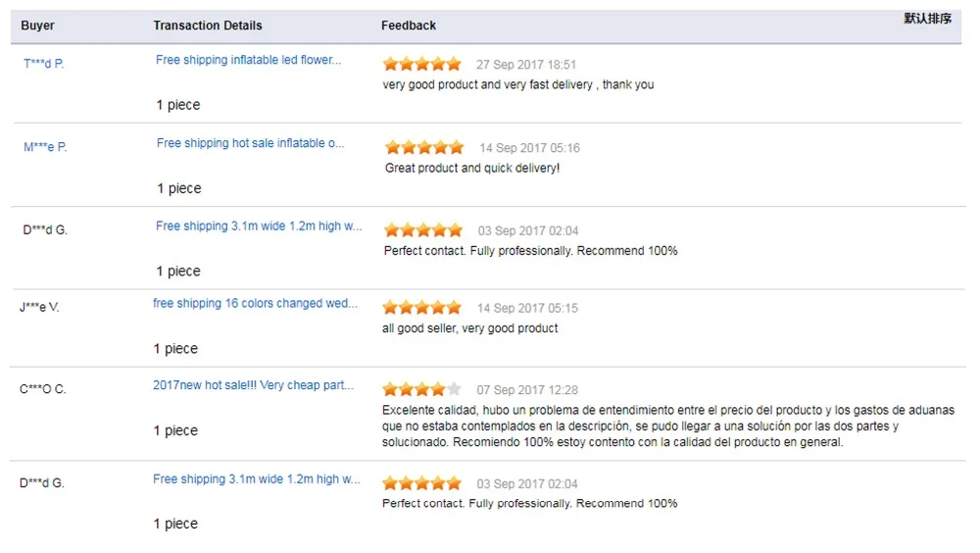Open the last 'Free shipping 3.1m wide 1.2m high w...' link
Image resolution: width=980 pixels, height=553 pixels.
pos(256,479)
